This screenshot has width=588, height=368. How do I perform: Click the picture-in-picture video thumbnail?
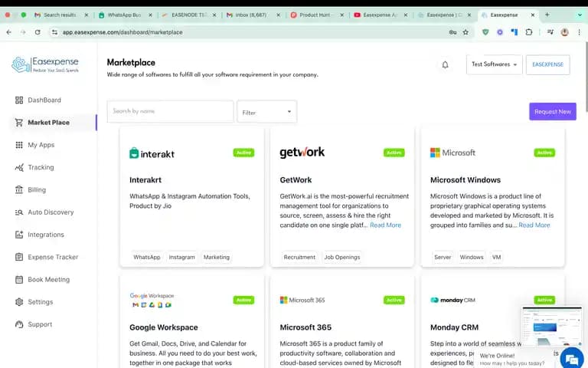tap(551, 326)
